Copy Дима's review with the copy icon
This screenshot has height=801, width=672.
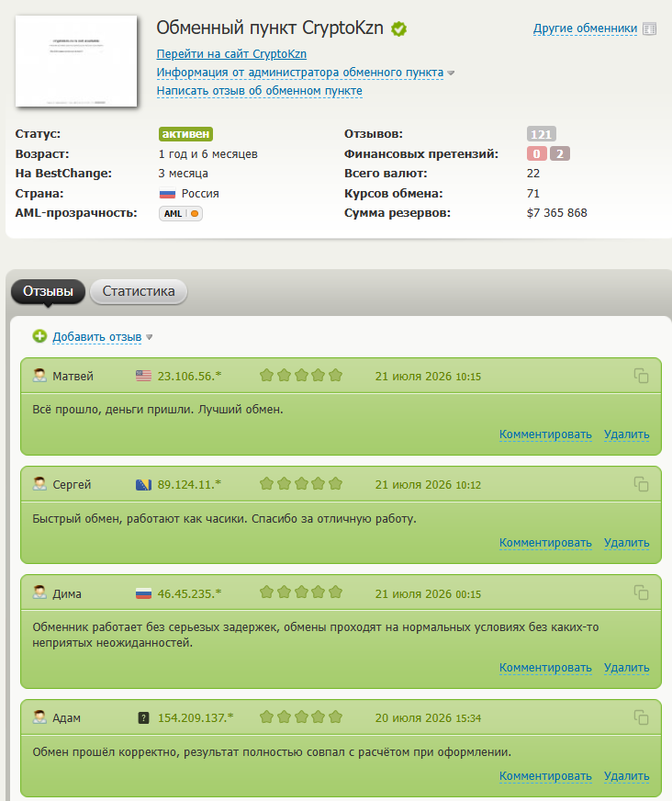click(x=641, y=592)
